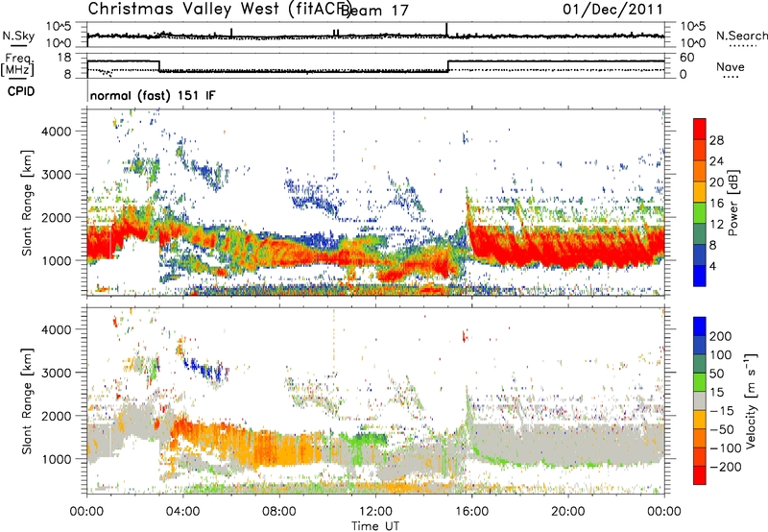Click the 'N.Search' legend label
The width and height of the screenshot is (768, 532).
tap(741, 36)
